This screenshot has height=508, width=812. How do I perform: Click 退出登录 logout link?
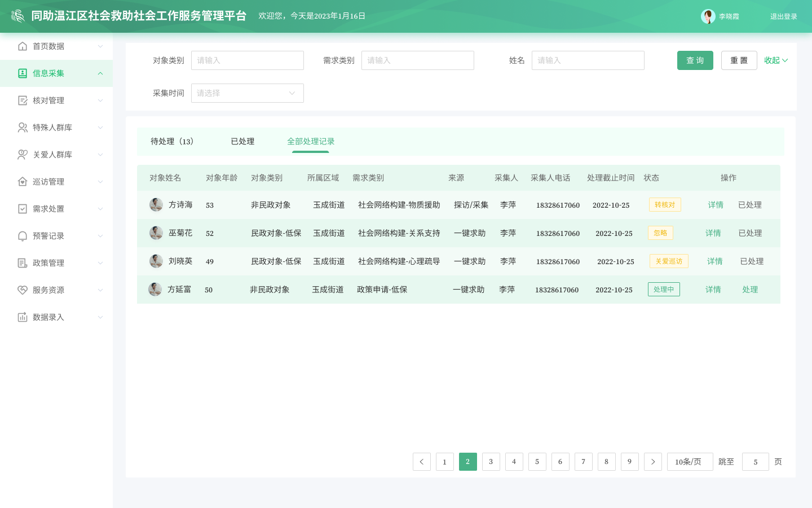pyautogui.click(x=784, y=16)
